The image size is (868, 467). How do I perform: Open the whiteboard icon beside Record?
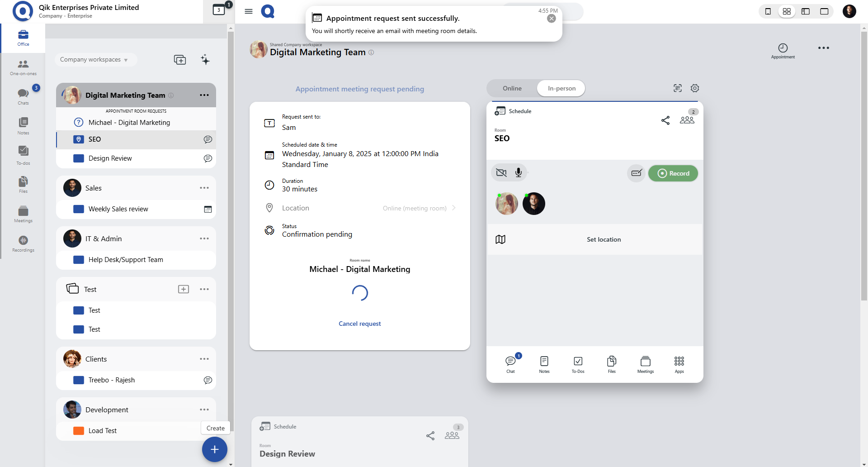pyautogui.click(x=636, y=173)
